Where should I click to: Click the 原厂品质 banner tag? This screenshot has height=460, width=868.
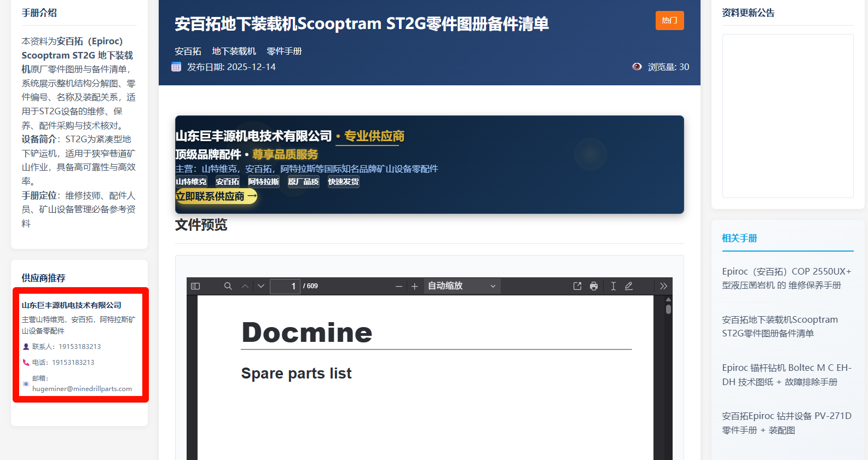pos(303,182)
